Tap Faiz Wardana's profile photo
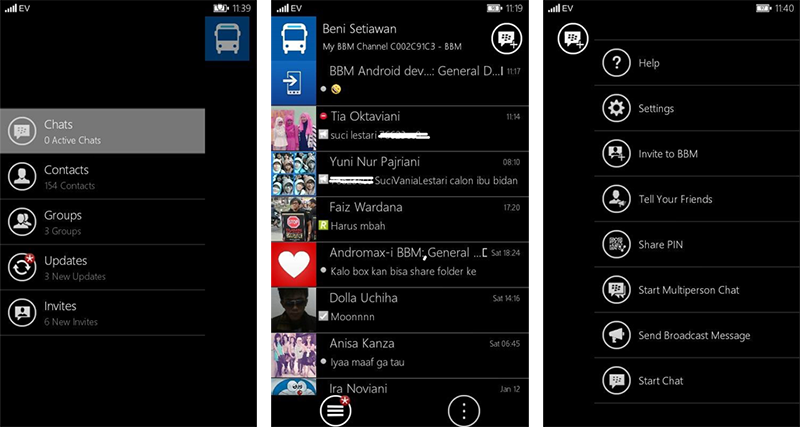 click(x=293, y=219)
